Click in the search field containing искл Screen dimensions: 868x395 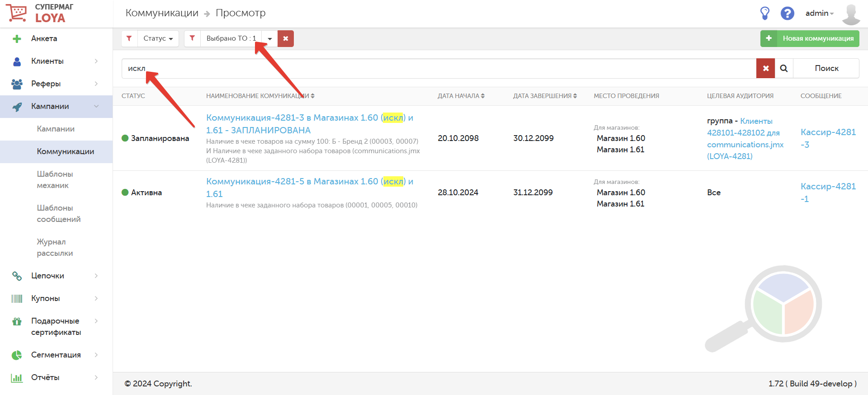click(x=439, y=68)
